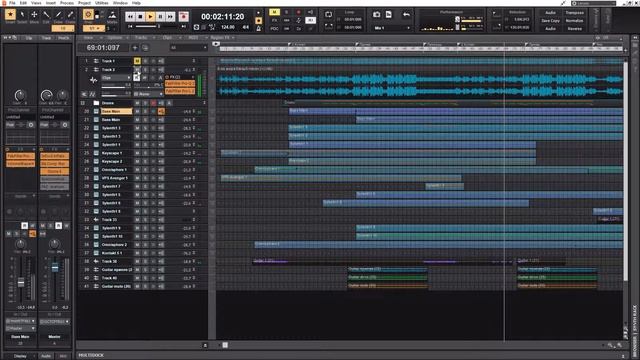Viewport: 640px width, 360px height.
Task: Open the Options menu of track view
Action: pyautogui.click(x=116, y=38)
